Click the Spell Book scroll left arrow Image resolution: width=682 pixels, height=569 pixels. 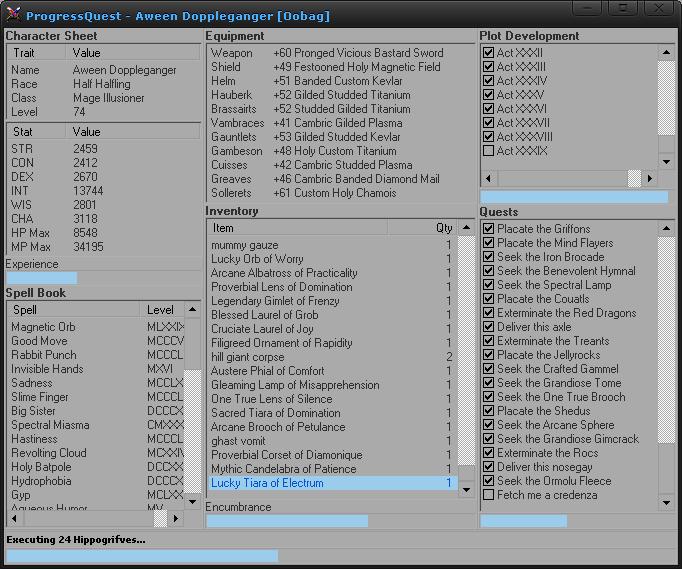(x=14, y=519)
